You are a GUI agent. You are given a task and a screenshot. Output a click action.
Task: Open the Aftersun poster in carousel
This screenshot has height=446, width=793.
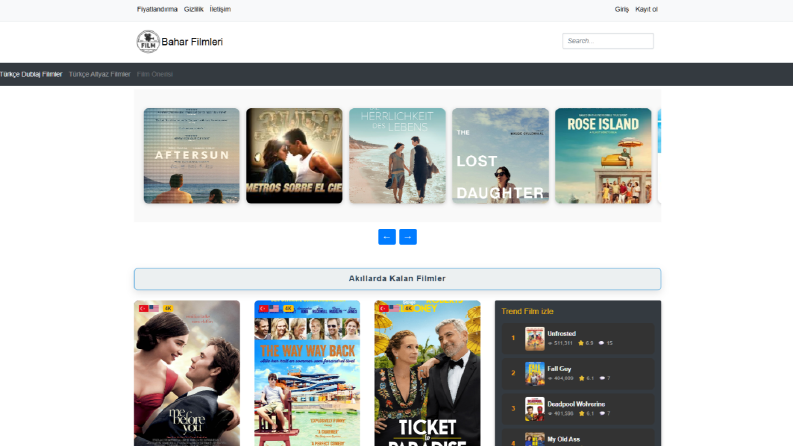(192, 156)
